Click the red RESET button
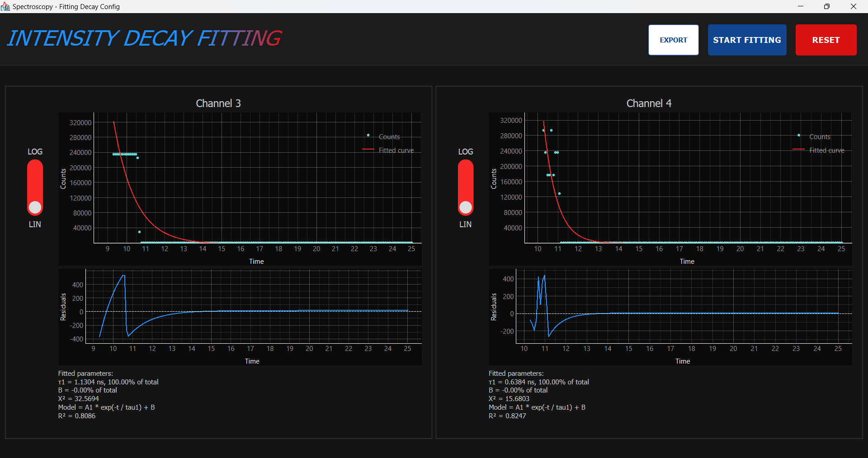Image resolution: width=868 pixels, height=458 pixels. pos(826,40)
